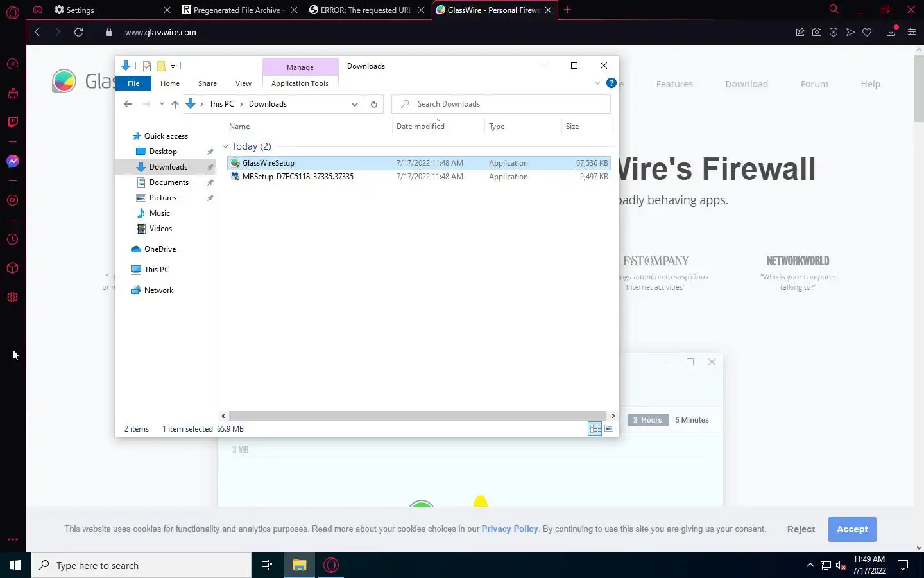
Task: Refresh the Downloads folder view
Action: (374, 104)
